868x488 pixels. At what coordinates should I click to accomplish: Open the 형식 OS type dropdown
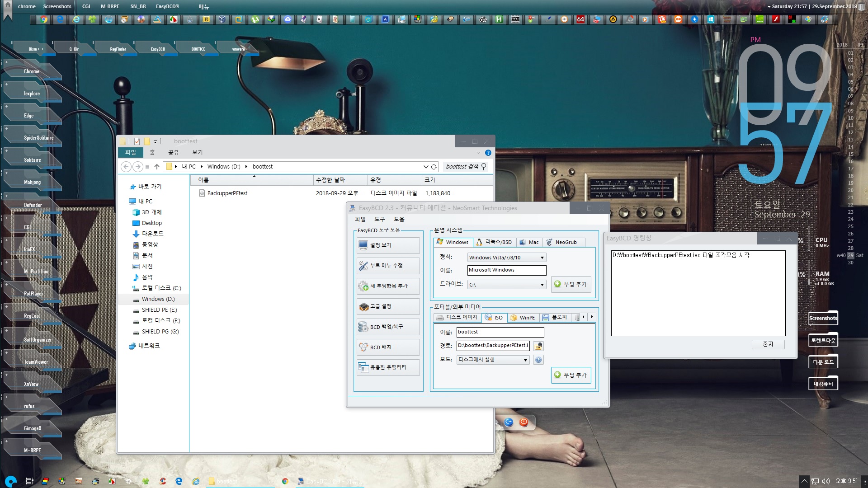(x=507, y=258)
